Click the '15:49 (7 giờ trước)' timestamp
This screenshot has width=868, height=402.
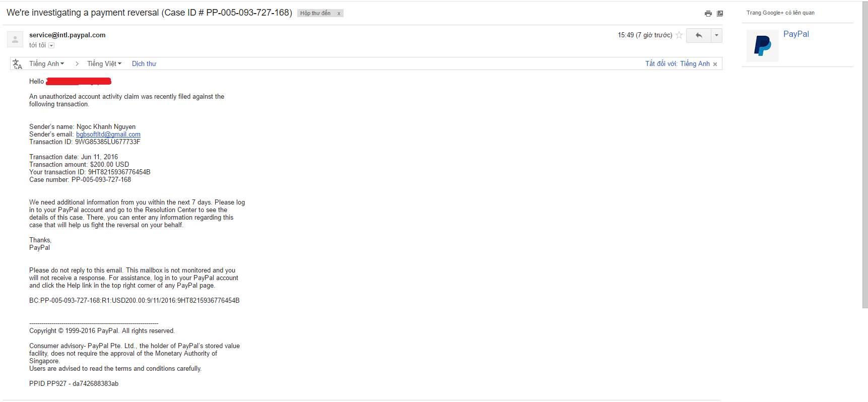(x=645, y=35)
